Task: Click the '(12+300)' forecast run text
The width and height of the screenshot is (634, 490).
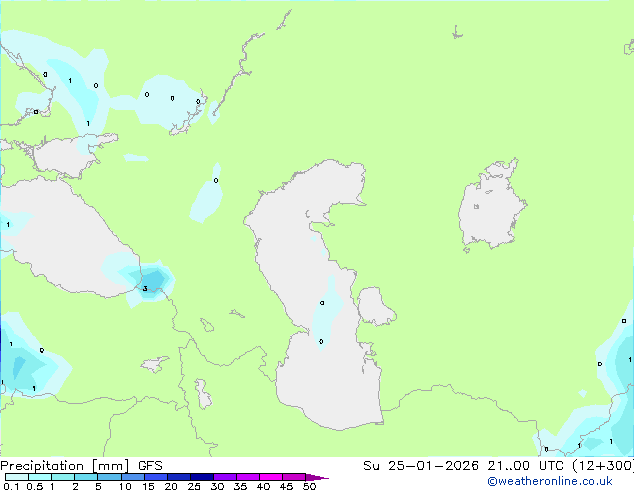Action: (x=603, y=466)
